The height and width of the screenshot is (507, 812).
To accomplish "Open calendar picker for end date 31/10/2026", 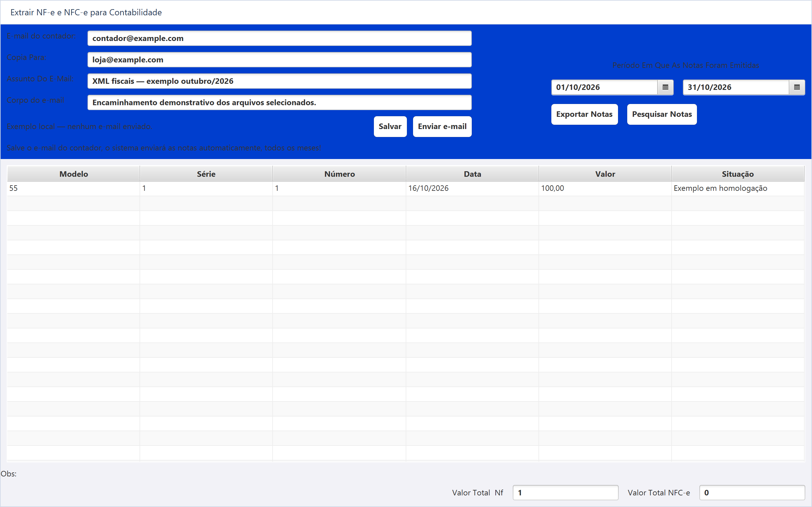I will [x=797, y=87].
